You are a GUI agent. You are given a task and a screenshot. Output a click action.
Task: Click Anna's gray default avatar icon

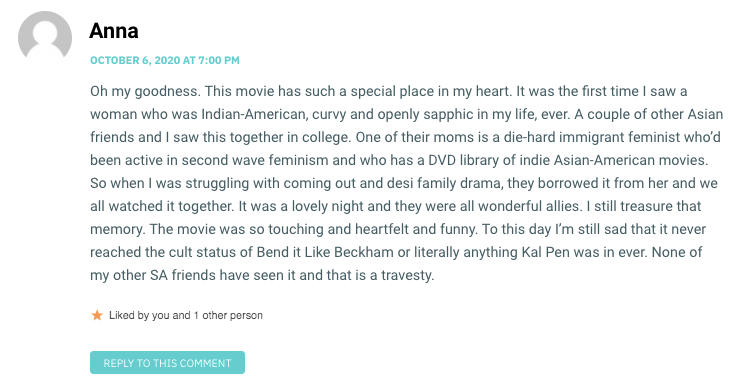[x=45, y=37]
